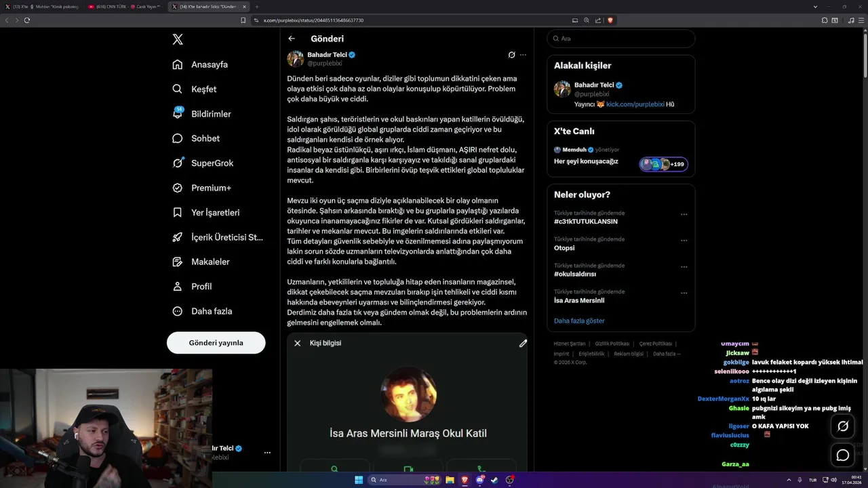Open the Windows Start menu
The width and height of the screenshot is (868, 488).
click(359, 480)
